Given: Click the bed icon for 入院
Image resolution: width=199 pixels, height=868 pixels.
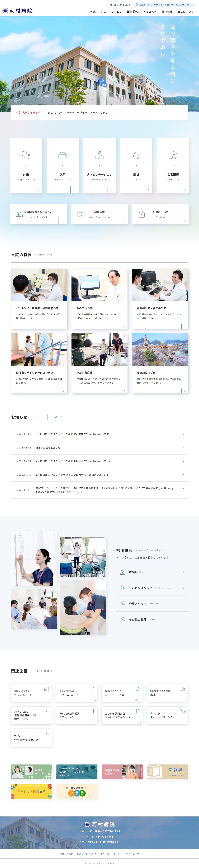Looking at the screenshot, I should 63,155.
